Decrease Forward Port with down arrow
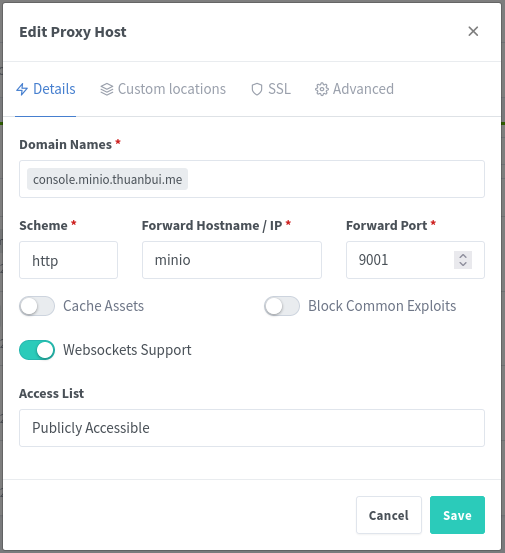Screen dimensions: 505x553 (x=463, y=264)
